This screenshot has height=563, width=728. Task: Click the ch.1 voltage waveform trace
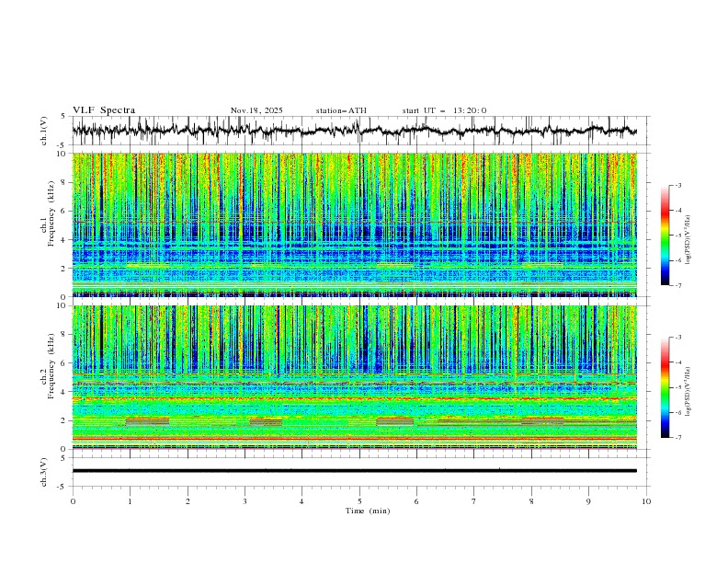click(354, 130)
